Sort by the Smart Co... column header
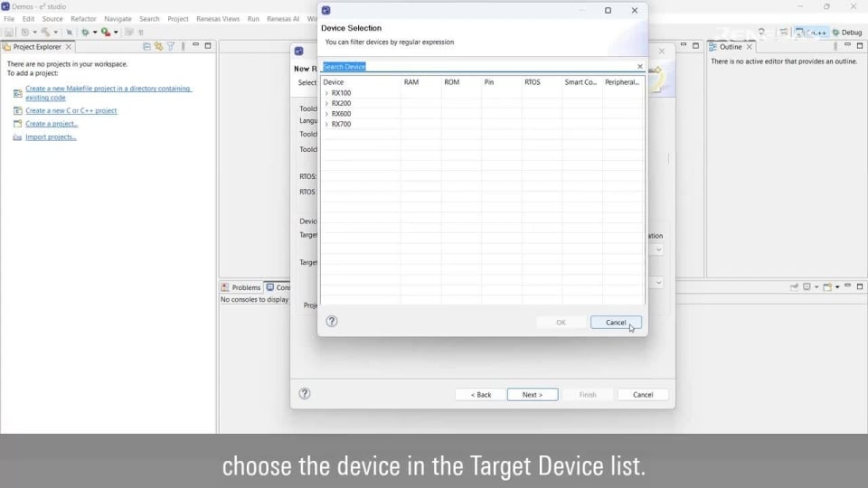Viewport: 868px width, 488px height. point(582,82)
